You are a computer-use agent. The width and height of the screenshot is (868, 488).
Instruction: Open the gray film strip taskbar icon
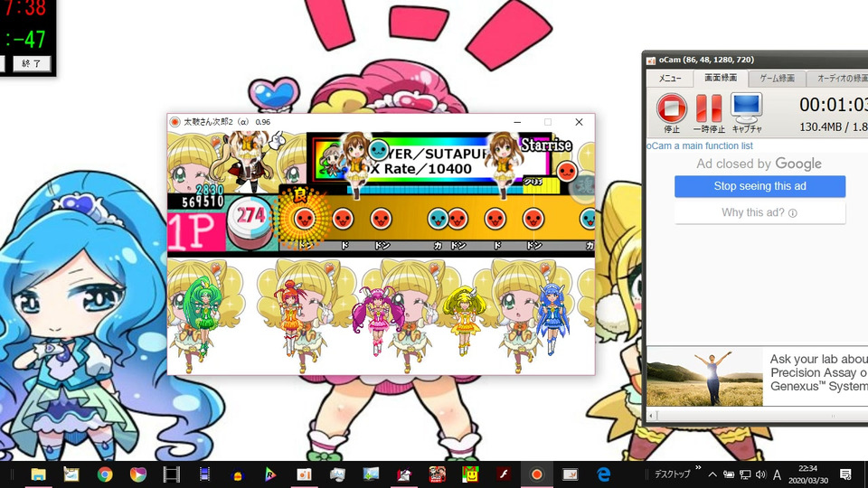pos(171,474)
